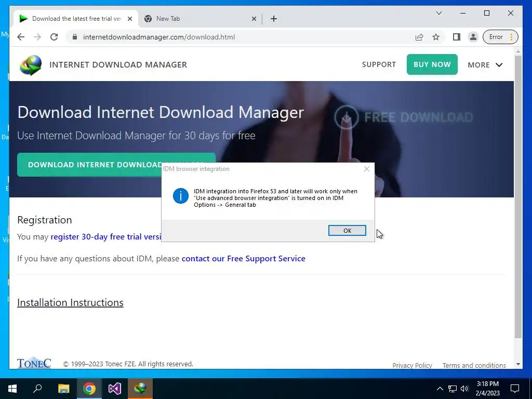532x399 pixels.
Task: Click the BUY NOW button
Action: [x=432, y=64]
